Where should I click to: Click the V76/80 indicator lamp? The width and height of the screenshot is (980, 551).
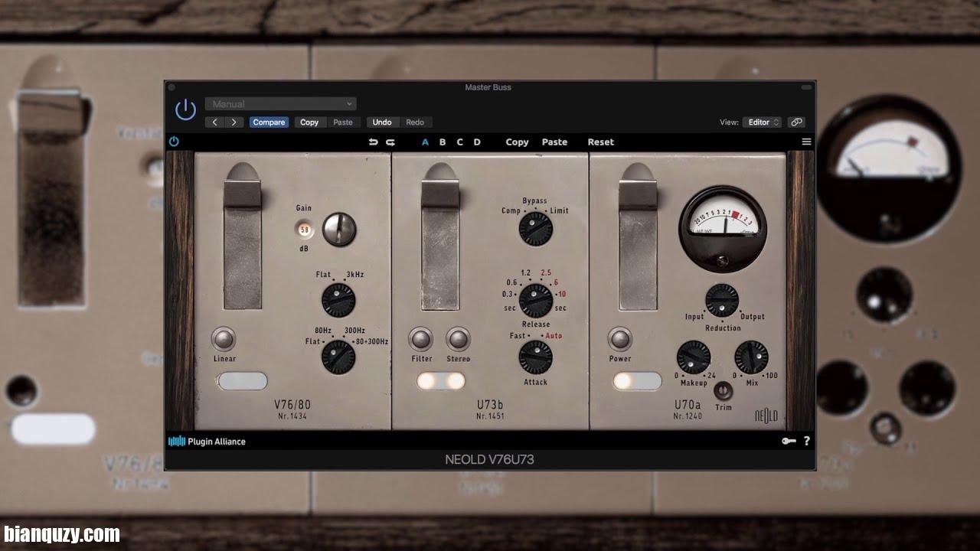[x=243, y=381]
